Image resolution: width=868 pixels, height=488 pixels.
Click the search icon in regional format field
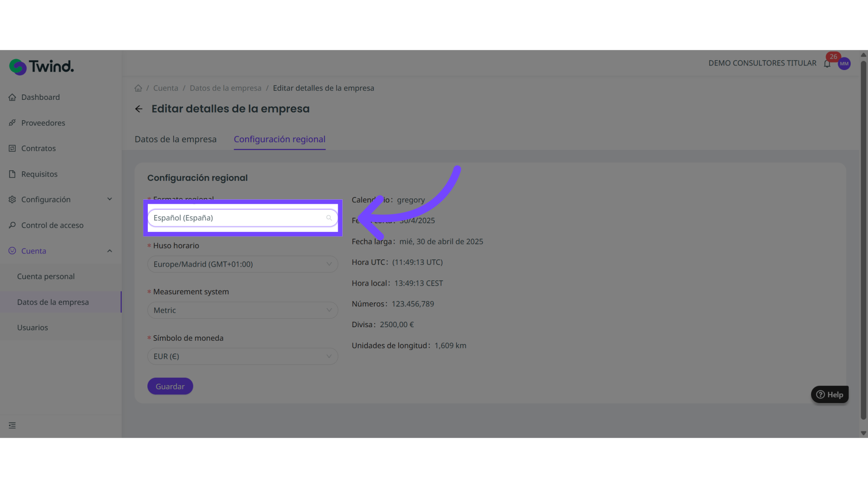(329, 218)
